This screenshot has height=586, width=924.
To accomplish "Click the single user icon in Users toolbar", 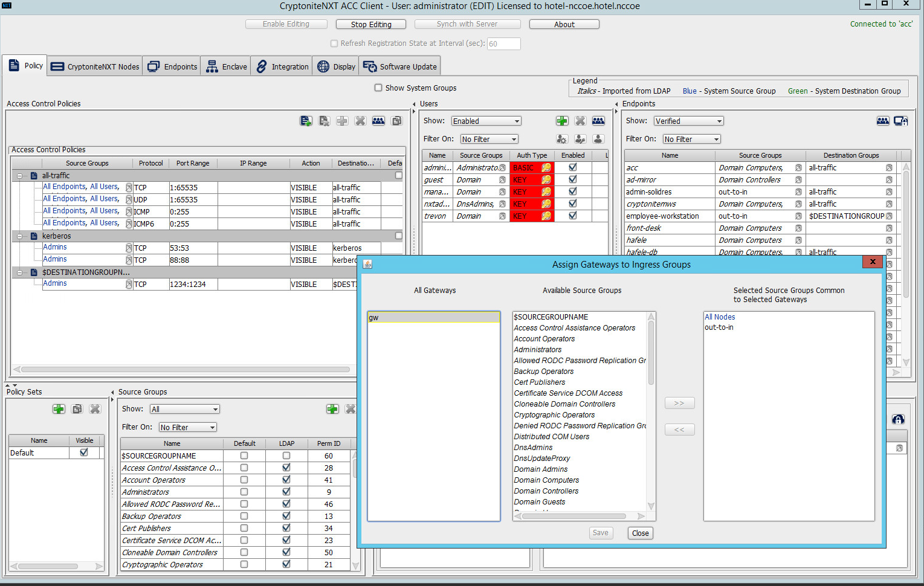I will click(x=598, y=139).
